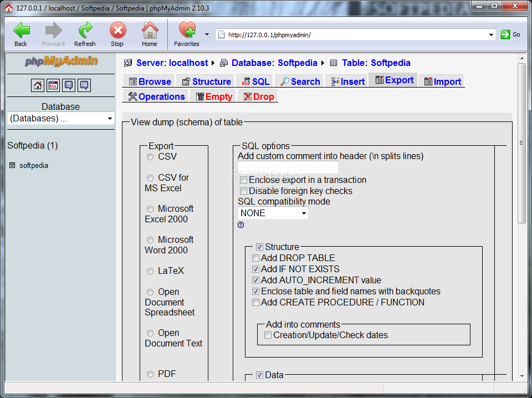The height and width of the screenshot is (398, 532).
Task: Select CSV for MS Excel export format
Action: click(x=150, y=178)
